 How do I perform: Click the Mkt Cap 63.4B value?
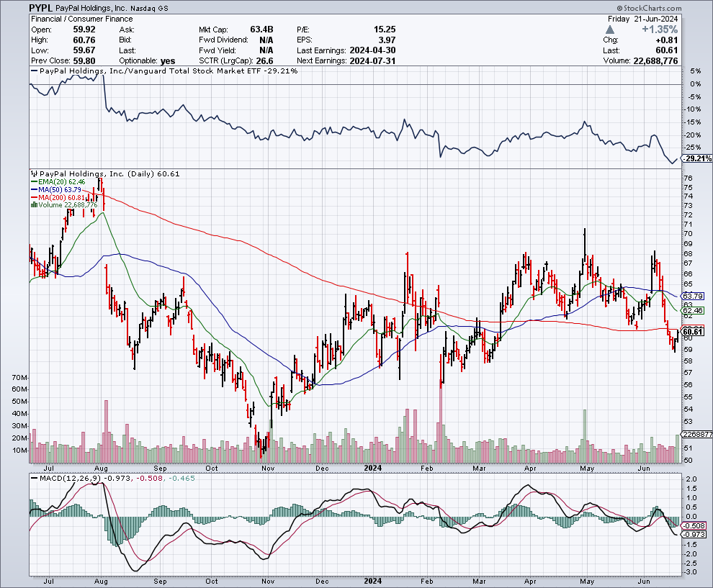(261, 30)
